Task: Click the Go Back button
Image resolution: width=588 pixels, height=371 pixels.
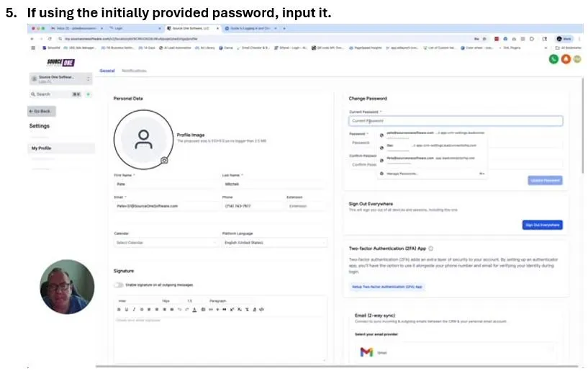Action: (x=42, y=111)
